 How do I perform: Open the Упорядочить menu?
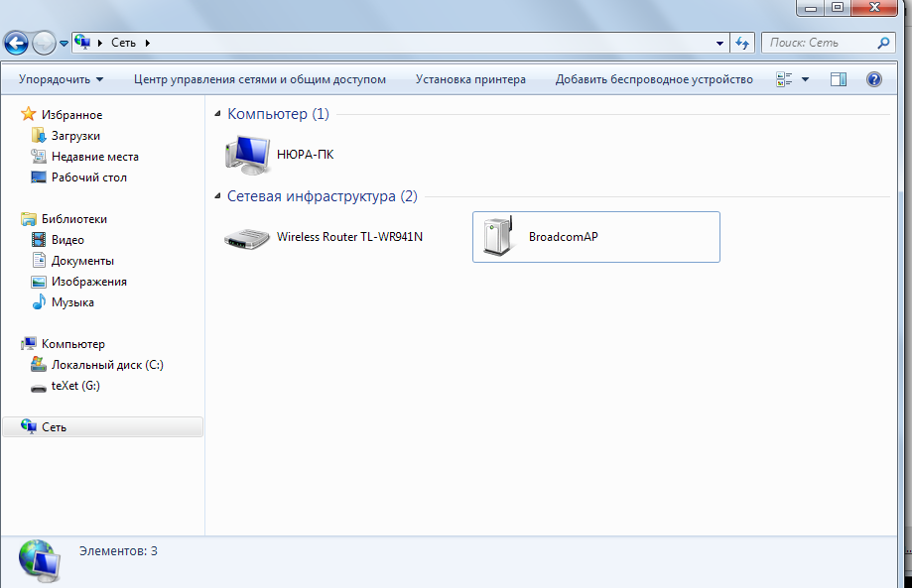click(61, 79)
